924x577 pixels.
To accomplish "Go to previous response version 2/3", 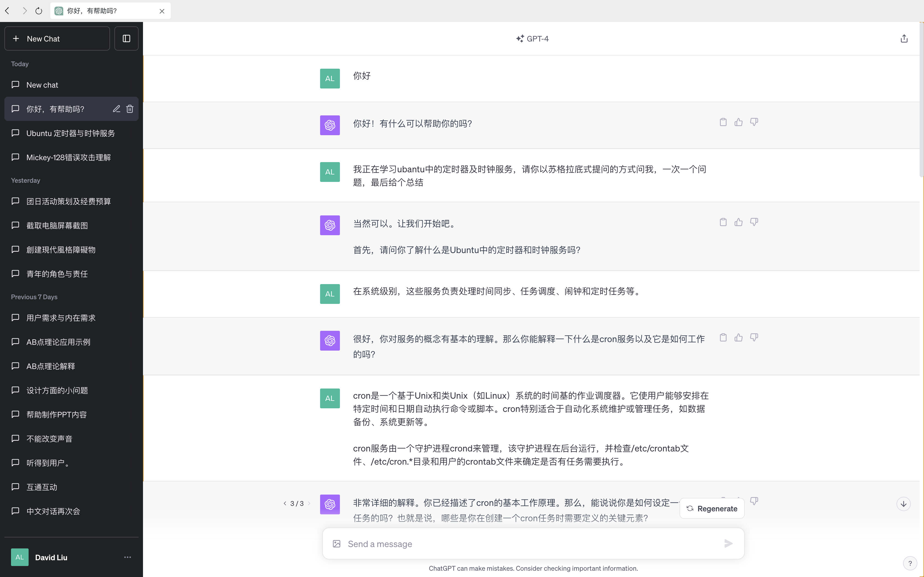I will pos(285,503).
